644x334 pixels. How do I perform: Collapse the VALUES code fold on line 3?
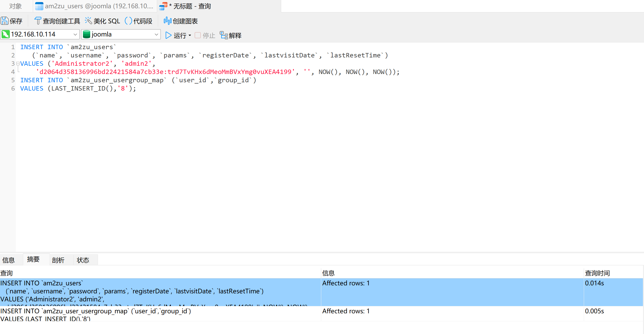(18, 63)
